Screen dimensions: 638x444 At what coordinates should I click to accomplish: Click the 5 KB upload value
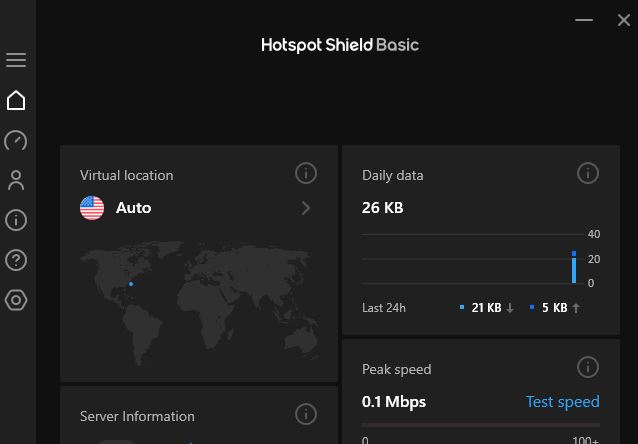555,308
